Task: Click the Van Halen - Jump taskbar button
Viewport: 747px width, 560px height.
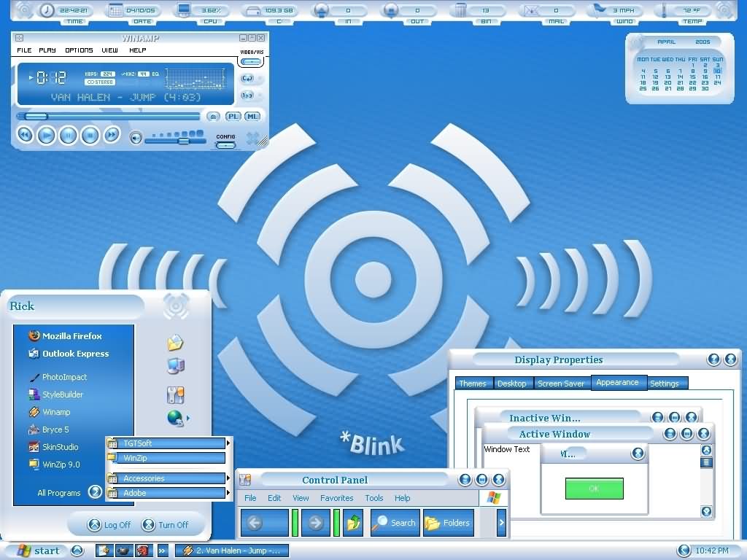Action: point(233,551)
